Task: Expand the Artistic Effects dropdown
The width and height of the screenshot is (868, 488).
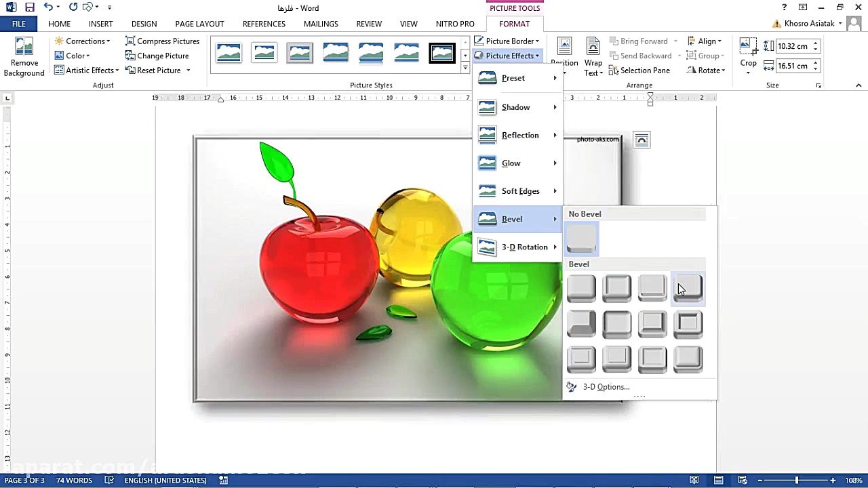Action: pos(86,70)
